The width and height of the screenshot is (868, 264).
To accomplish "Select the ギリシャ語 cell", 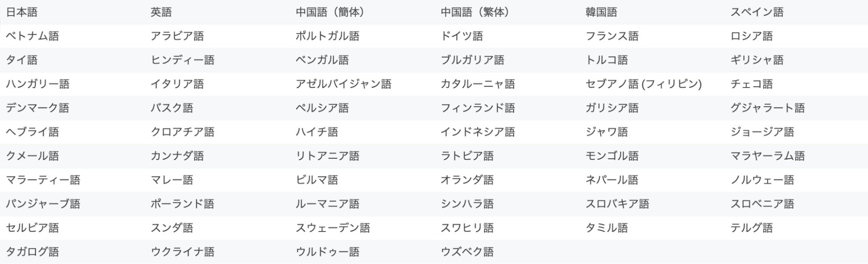I will pyautogui.click(x=757, y=60).
